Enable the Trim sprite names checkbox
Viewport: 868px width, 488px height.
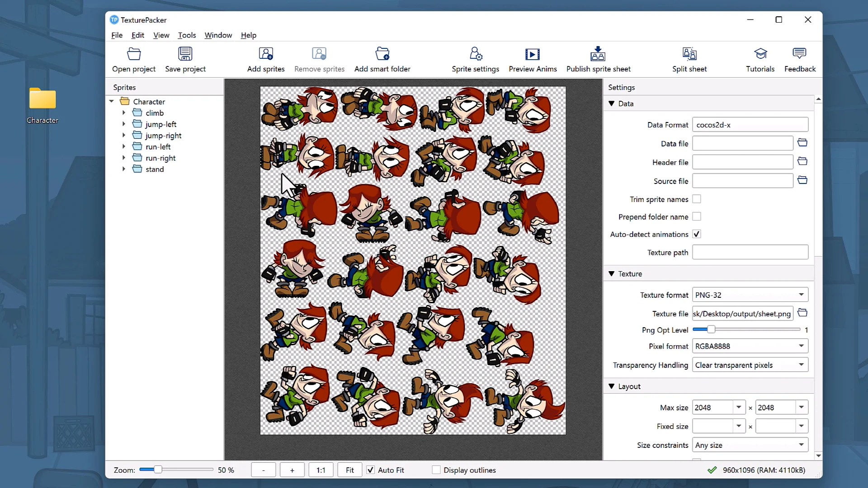(x=697, y=199)
